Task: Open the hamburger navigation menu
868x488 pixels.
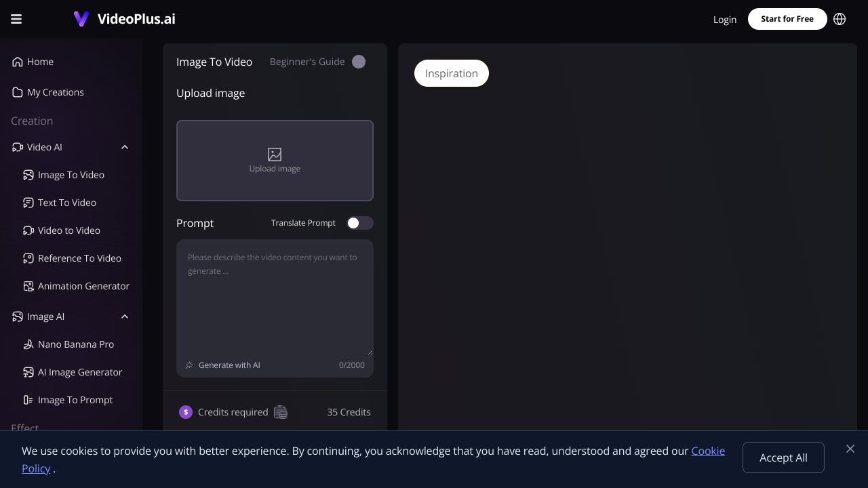Action: click(16, 19)
